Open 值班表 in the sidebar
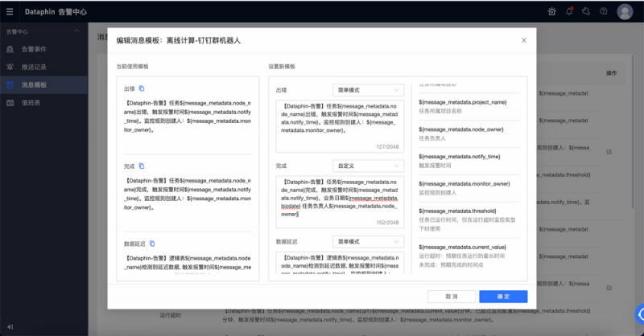Screen dimensions: 644x336 pos(31,102)
